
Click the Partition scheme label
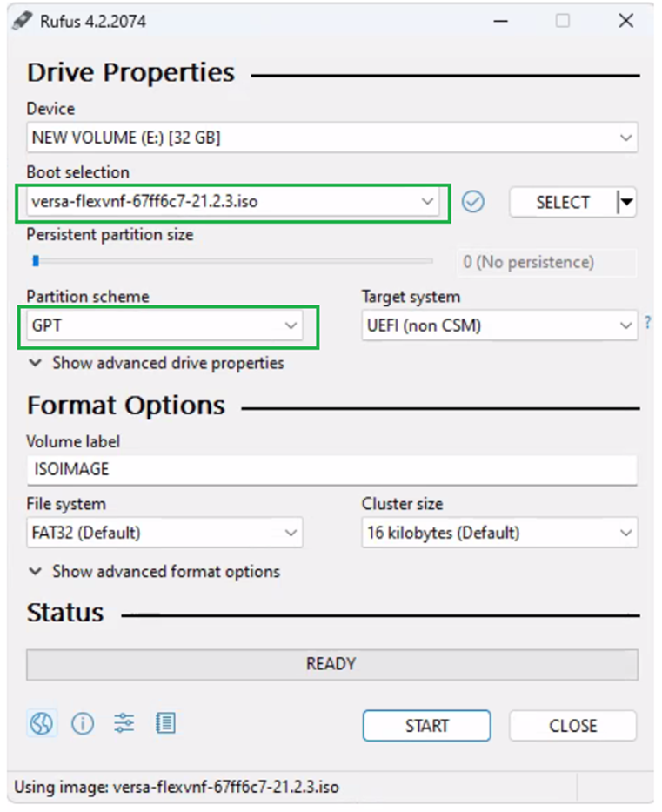88,297
